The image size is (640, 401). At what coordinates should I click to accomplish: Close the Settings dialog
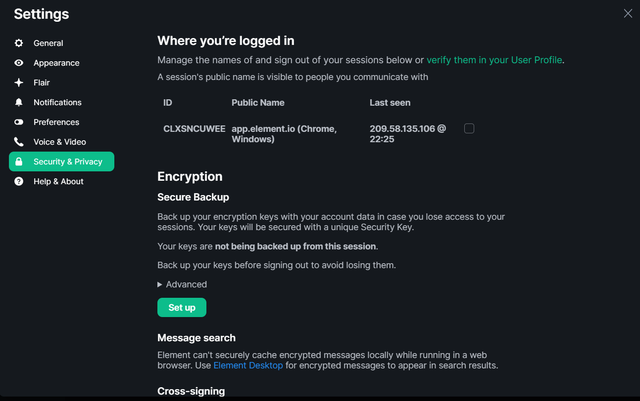click(628, 13)
